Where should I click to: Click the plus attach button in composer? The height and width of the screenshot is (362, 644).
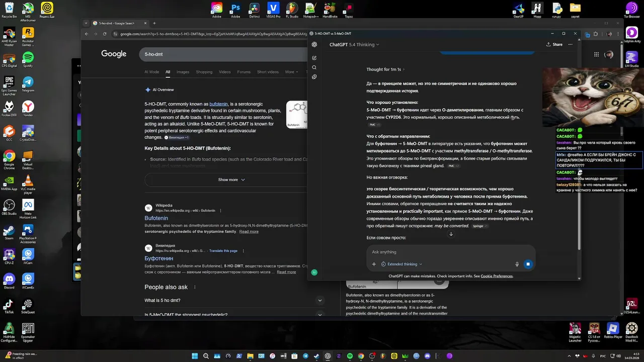tap(374, 264)
